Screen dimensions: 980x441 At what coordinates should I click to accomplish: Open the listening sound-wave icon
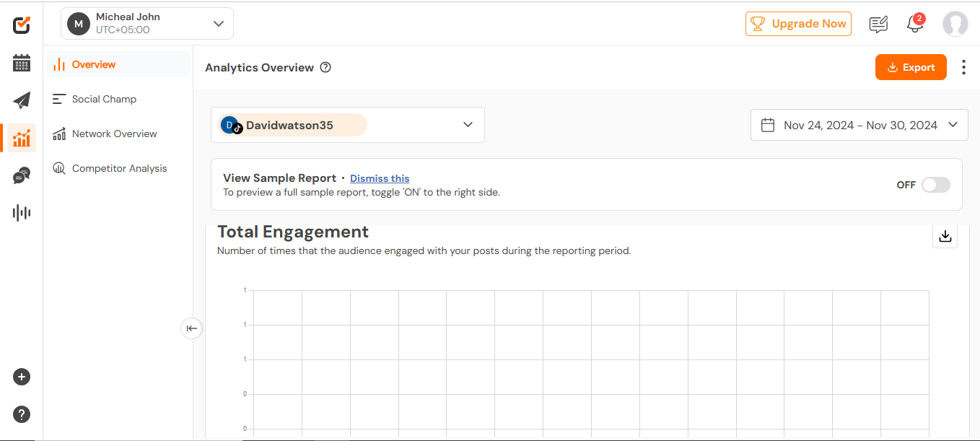(22, 213)
